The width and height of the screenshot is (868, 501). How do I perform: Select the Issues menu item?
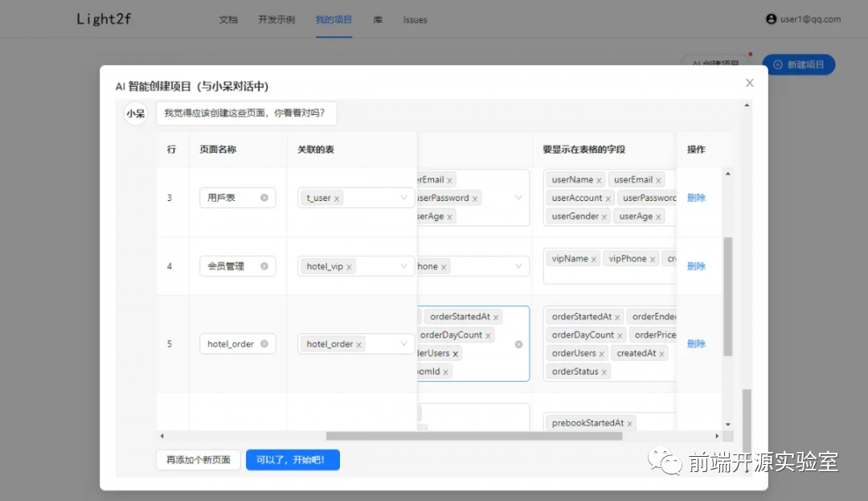tap(415, 20)
